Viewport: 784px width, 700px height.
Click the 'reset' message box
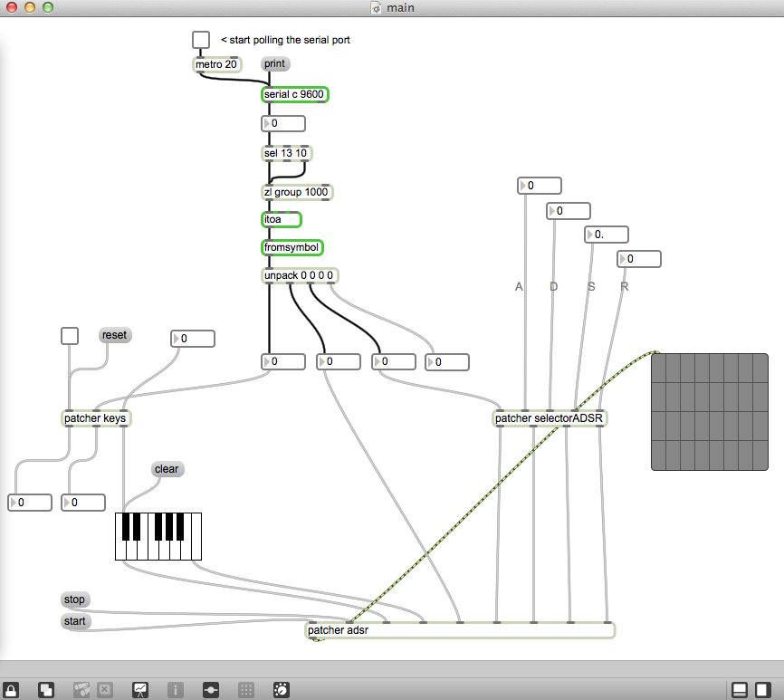click(114, 335)
